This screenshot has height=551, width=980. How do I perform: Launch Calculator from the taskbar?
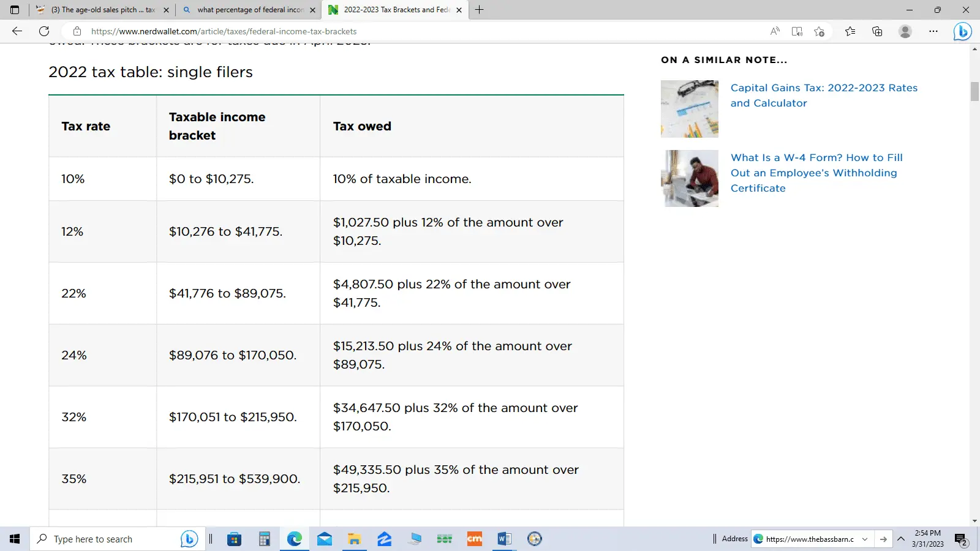point(264,539)
